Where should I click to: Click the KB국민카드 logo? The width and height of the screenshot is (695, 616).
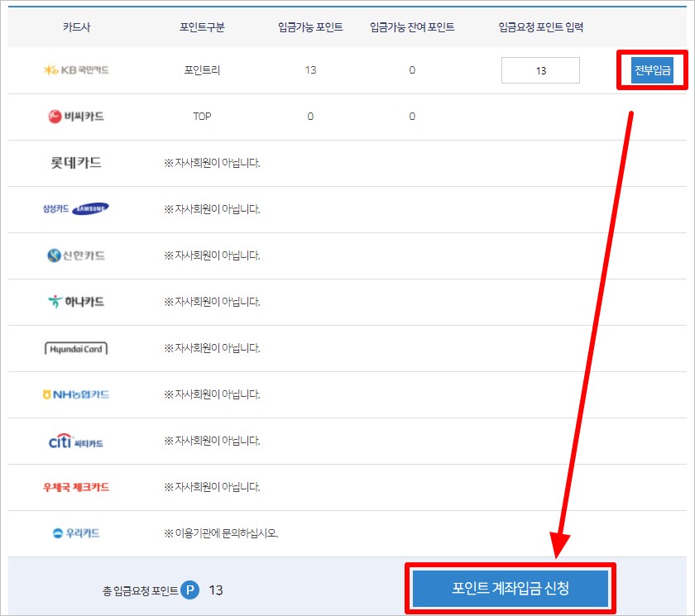pos(74,70)
